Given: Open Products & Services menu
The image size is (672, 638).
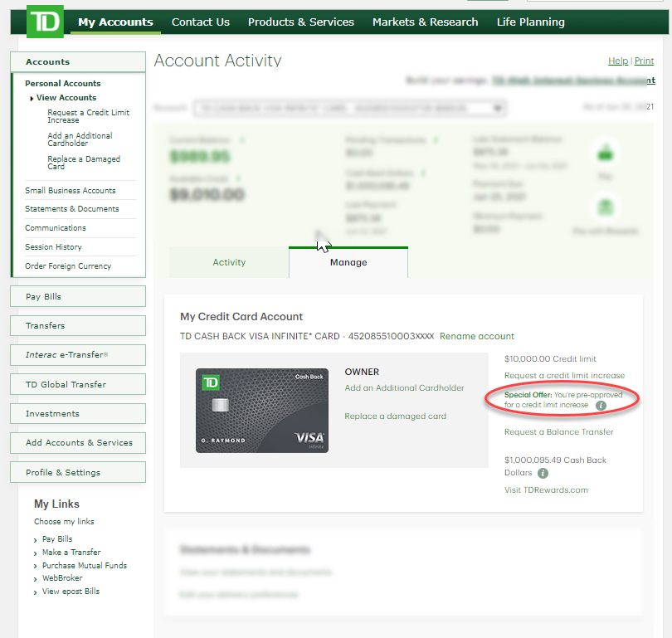Looking at the screenshot, I should [x=300, y=22].
